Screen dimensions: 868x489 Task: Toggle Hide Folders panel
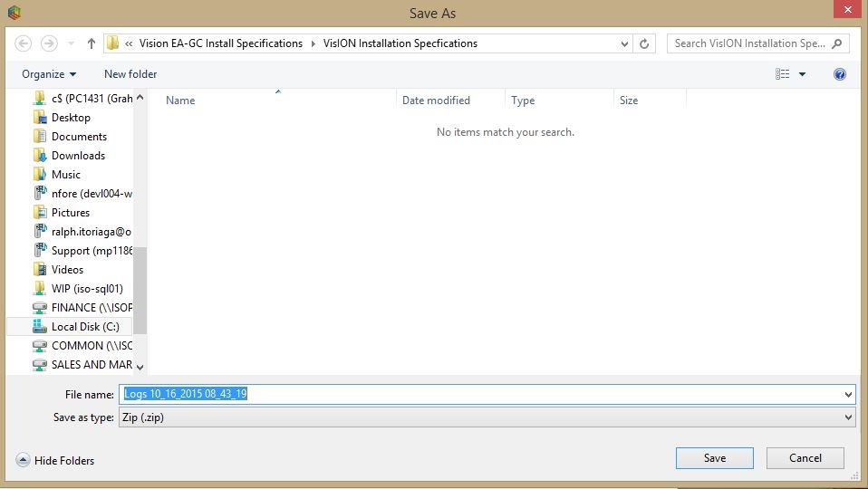55,460
